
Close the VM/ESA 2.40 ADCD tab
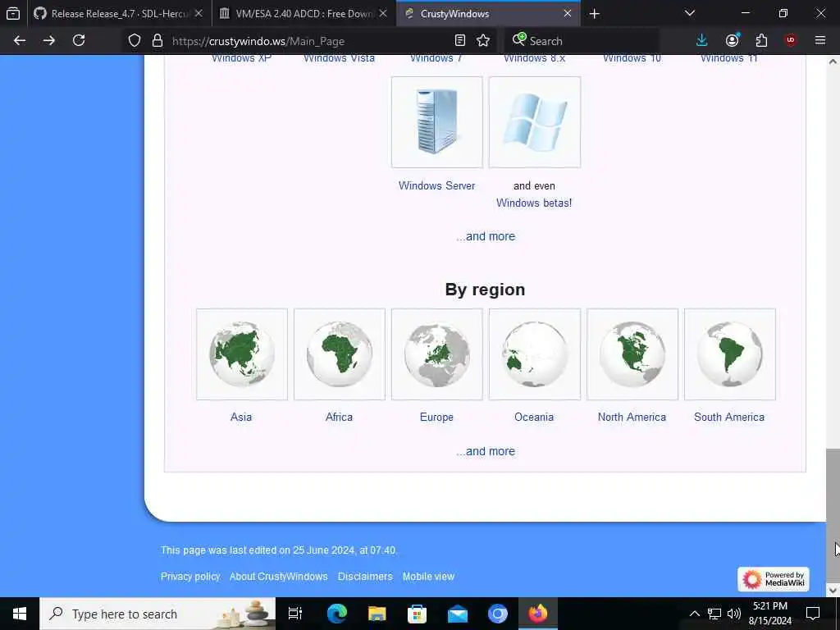coord(383,14)
